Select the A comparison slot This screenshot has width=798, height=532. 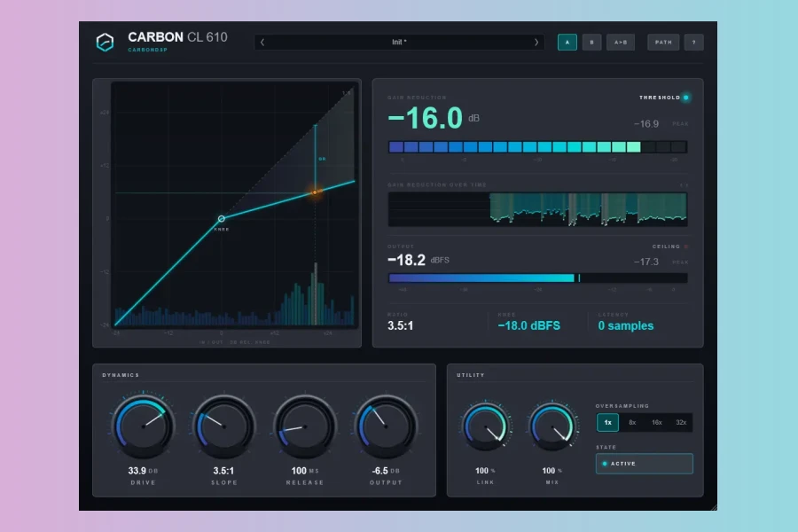pyautogui.click(x=567, y=43)
